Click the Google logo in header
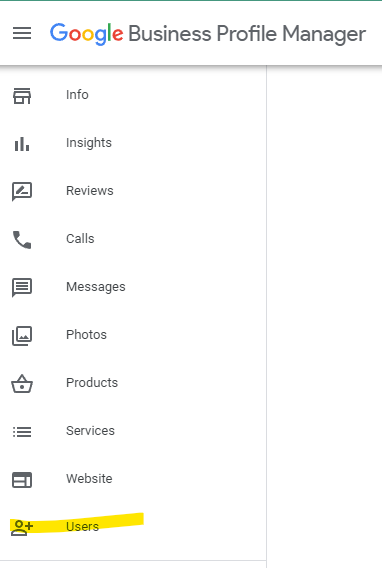 87,34
